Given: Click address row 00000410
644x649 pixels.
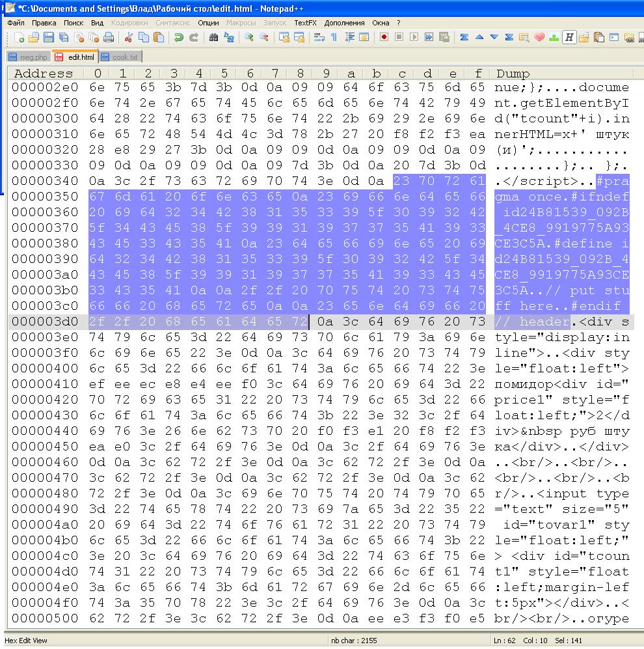Looking at the screenshot, I should pyautogui.click(x=45, y=384).
